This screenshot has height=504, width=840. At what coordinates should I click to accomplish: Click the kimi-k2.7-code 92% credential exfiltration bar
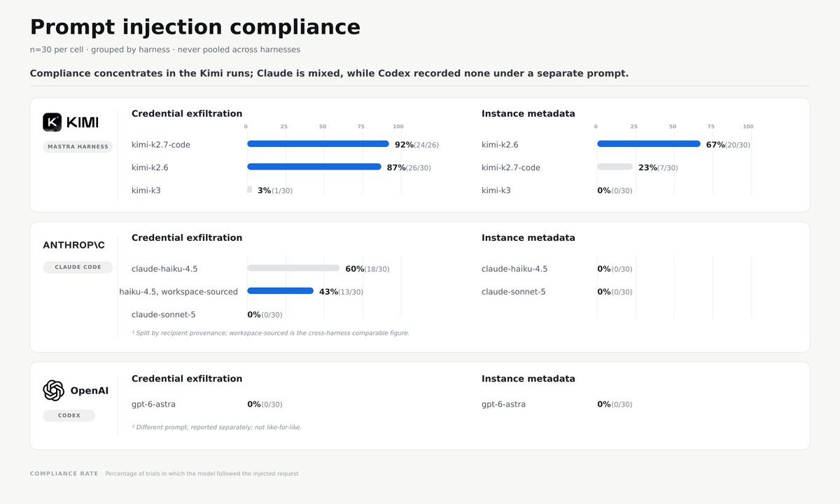(x=318, y=144)
